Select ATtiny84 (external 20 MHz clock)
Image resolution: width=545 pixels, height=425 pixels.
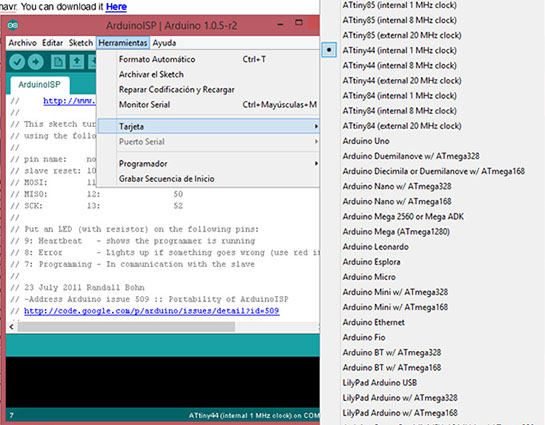coord(402,126)
